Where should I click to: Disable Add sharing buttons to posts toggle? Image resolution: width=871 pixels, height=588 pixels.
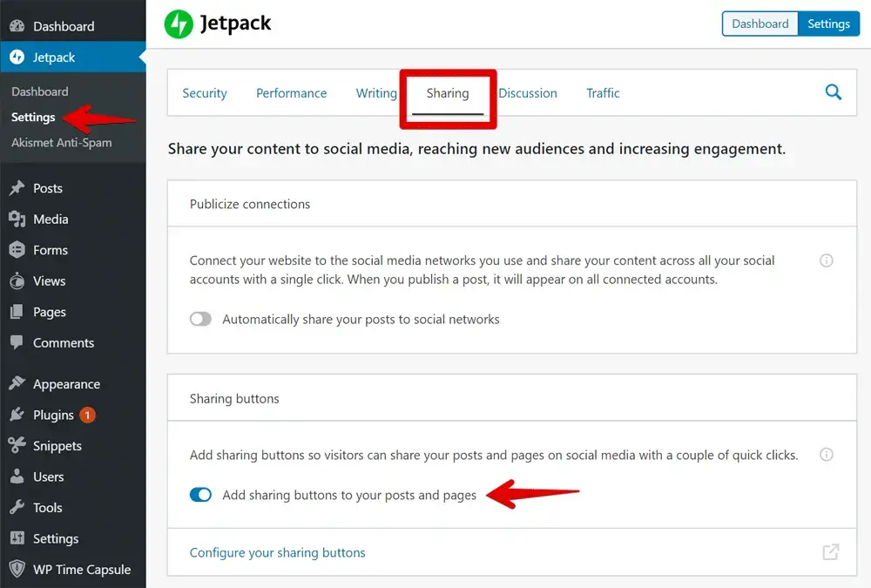tap(200, 495)
